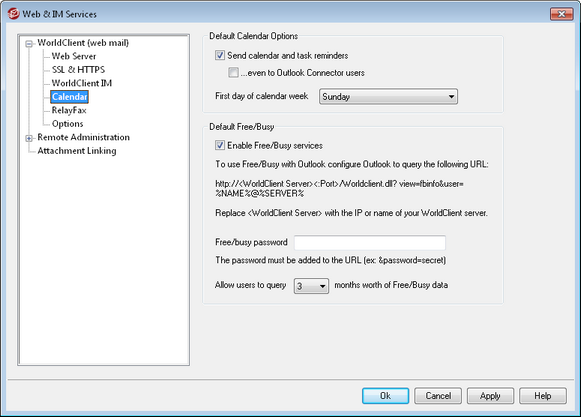Click into the Free/busy password field
This screenshot has height=417, width=581.
pos(370,243)
